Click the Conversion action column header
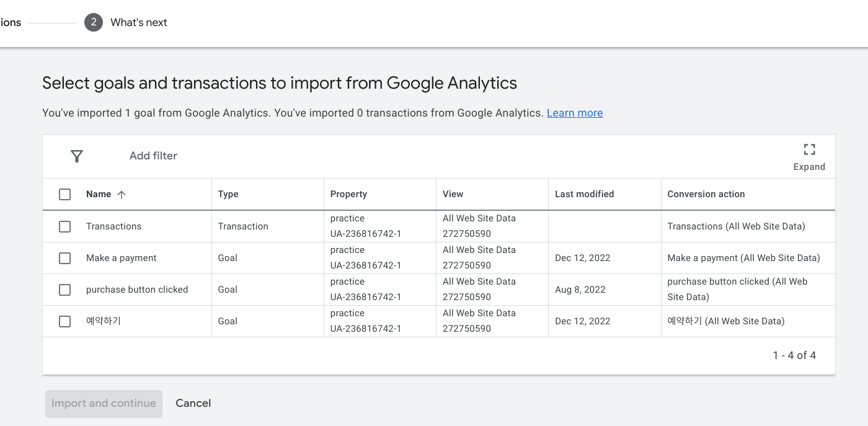 pyautogui.click(x=706, y=194)
